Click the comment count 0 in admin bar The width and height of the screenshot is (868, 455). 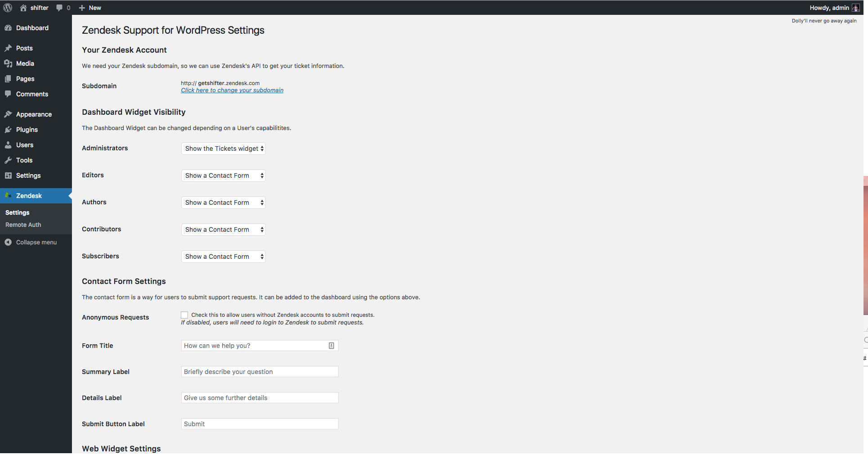click(x=68, y=8)
